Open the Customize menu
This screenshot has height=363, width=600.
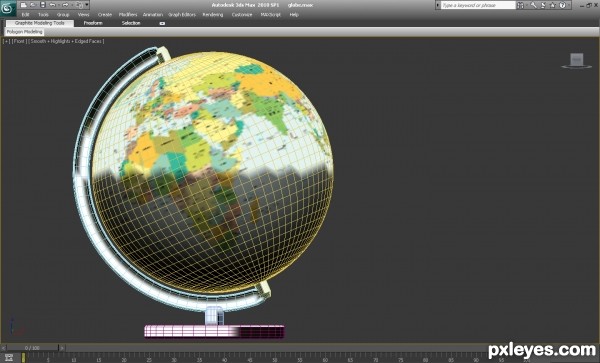click(242, 15)
